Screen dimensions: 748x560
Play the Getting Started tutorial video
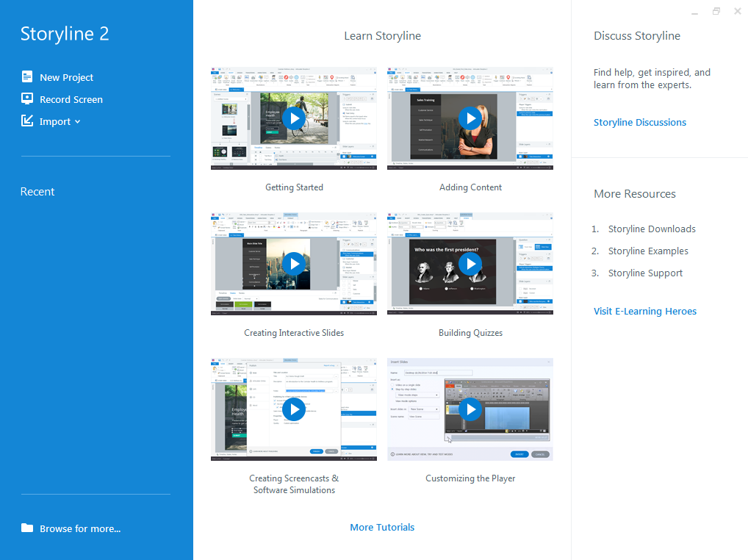(294, 118)
